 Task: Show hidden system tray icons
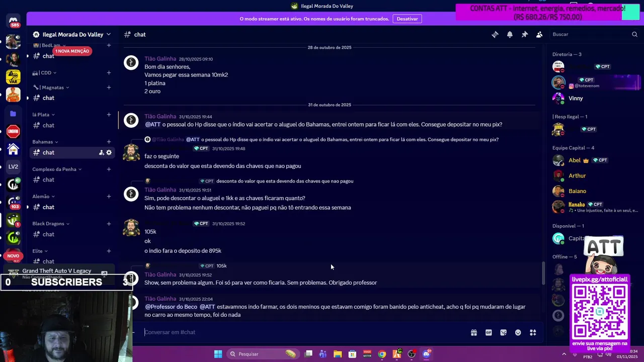(x=563, y=354)
